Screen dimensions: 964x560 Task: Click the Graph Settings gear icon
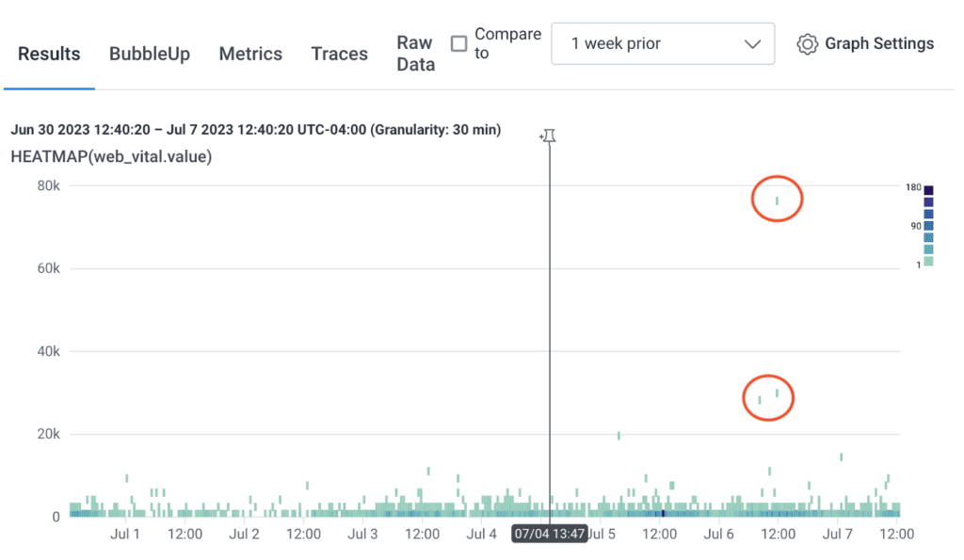(x=807, y=44)
